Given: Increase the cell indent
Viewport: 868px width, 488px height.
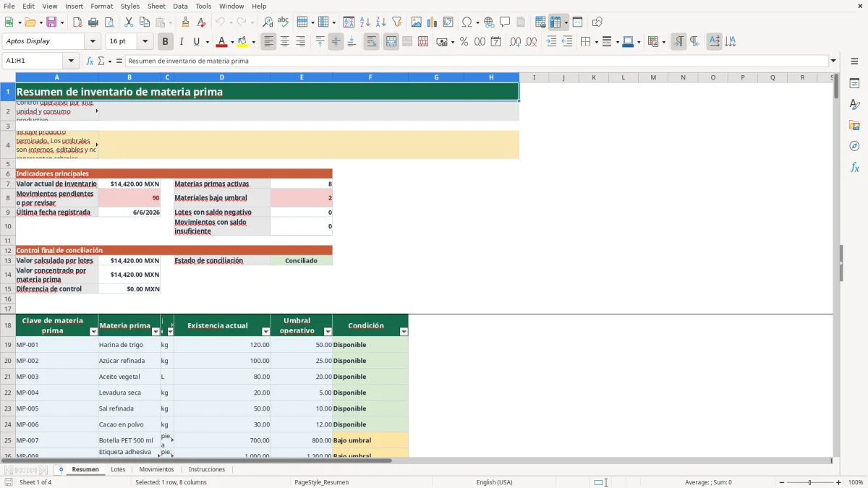Looking at the screenshot, I should tap(551, 42).
